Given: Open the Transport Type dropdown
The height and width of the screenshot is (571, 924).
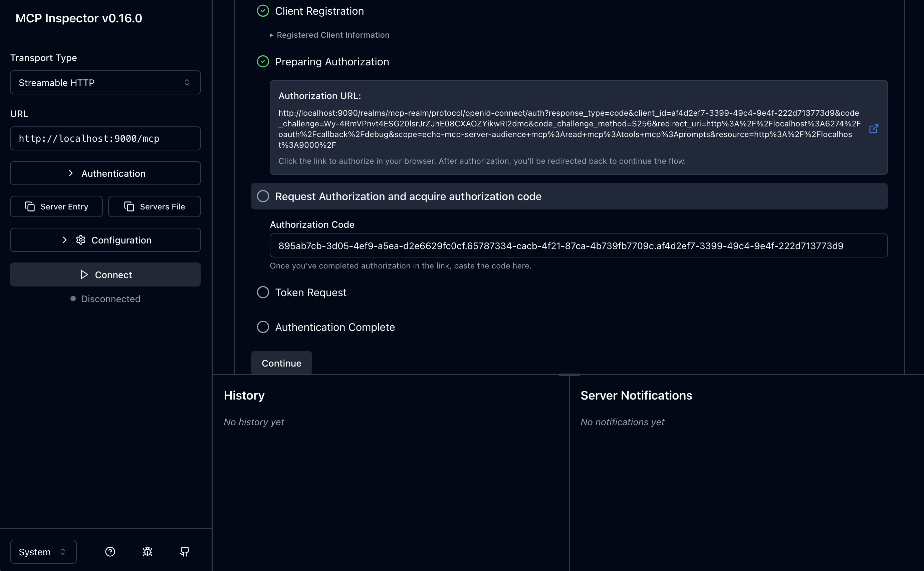Looking at the screenshot, I should tap(105, 82).
